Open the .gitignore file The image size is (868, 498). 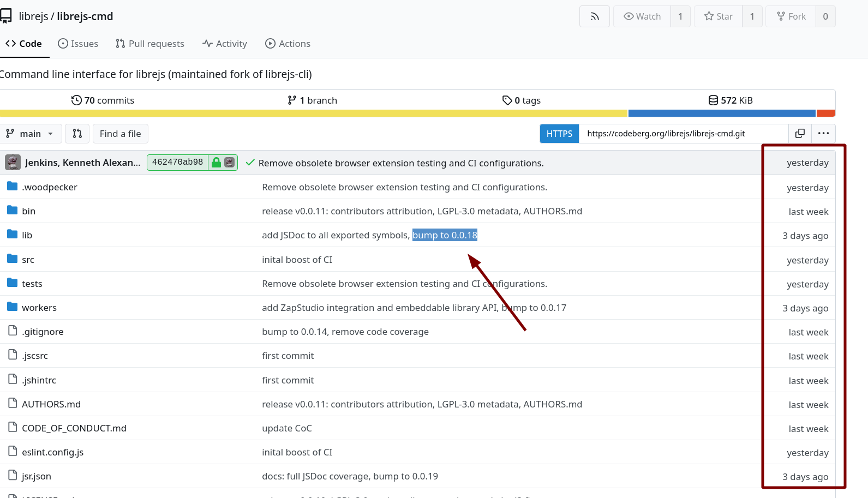[x=43, y=332]
